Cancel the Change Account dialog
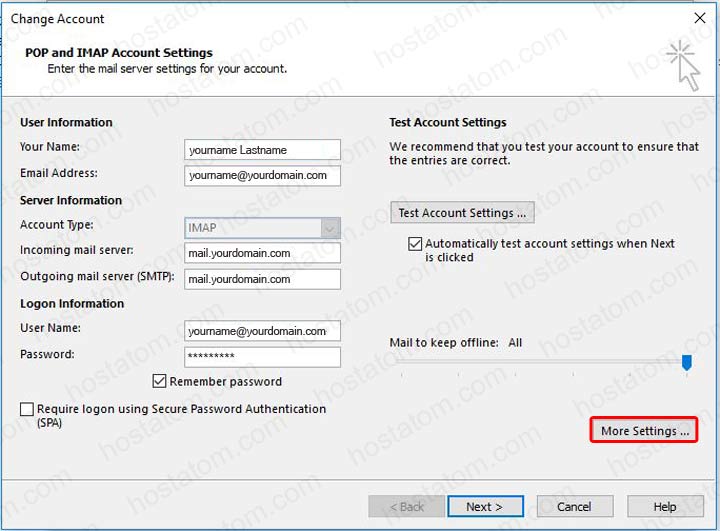 [574, 507]
